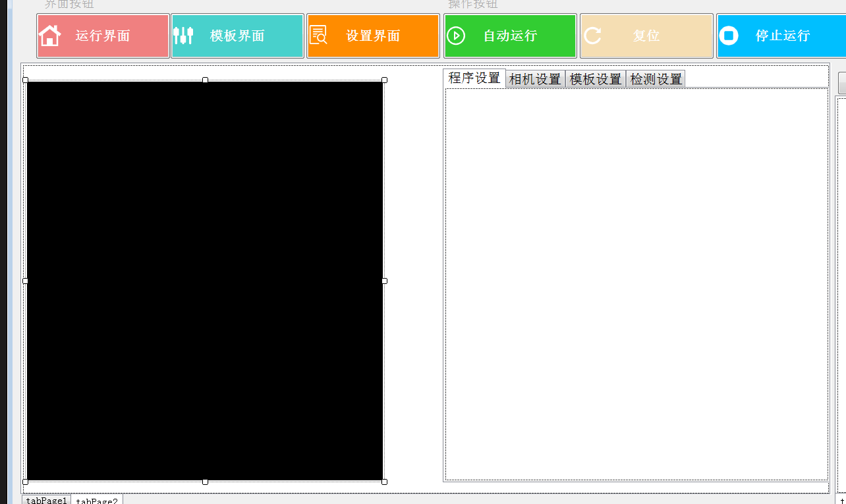Viewport: 846px width, 504px height.
Task: Select the tabPage2 tab at bottom
Action: [97, 499]
